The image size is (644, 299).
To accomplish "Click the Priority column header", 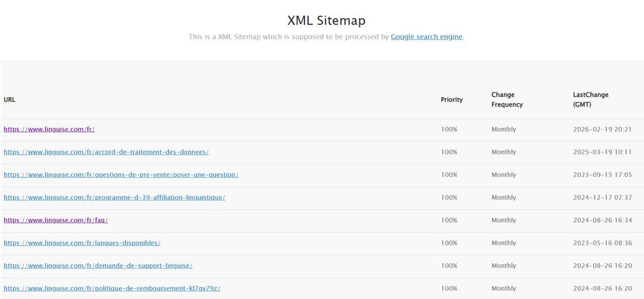I will (x=452, y=99).
